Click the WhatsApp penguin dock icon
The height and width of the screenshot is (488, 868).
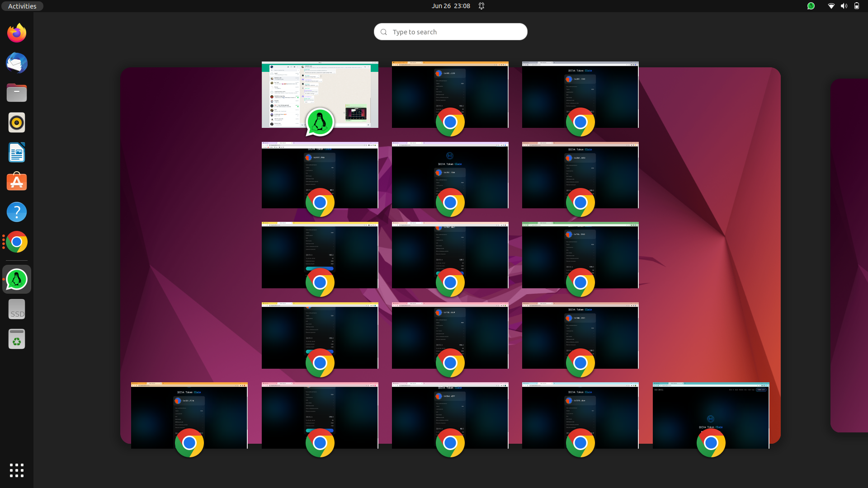(x=17, y=279)
